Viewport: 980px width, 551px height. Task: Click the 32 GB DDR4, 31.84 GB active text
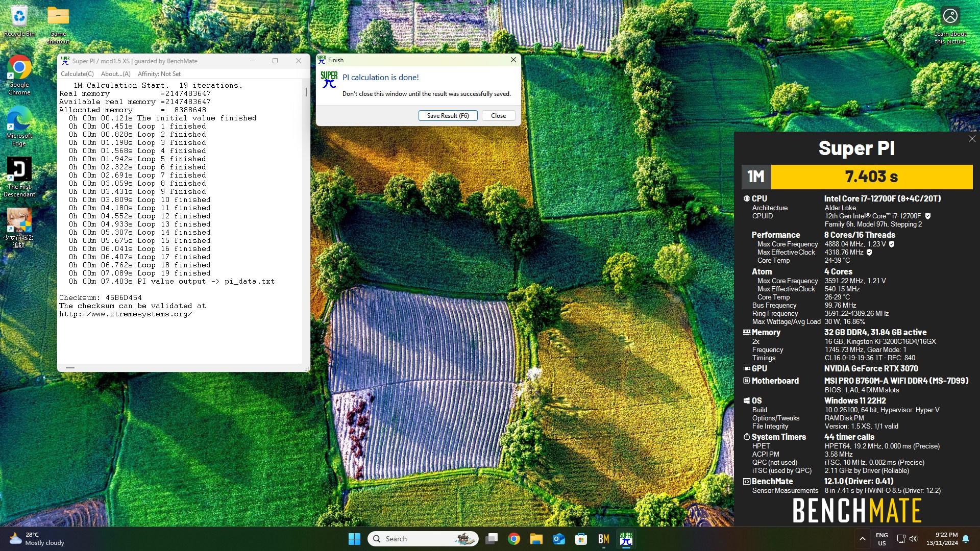[875, 332]
